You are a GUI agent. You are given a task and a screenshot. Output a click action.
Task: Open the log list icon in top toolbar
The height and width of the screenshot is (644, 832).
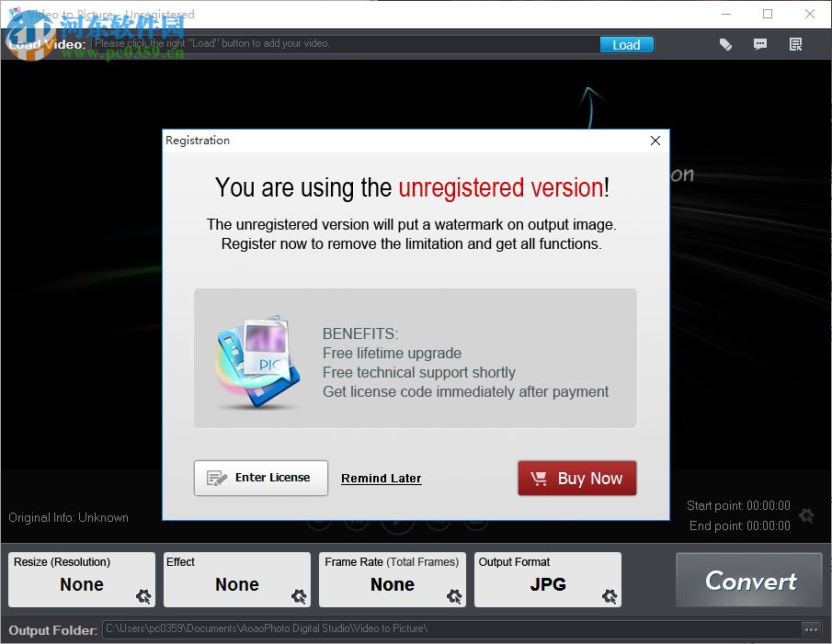click(795, 44)
